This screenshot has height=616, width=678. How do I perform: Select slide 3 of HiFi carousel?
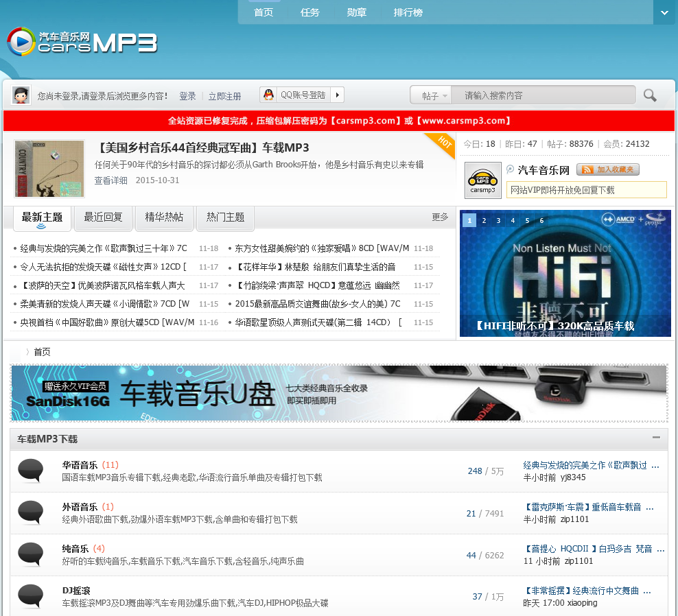click(498, 220)
